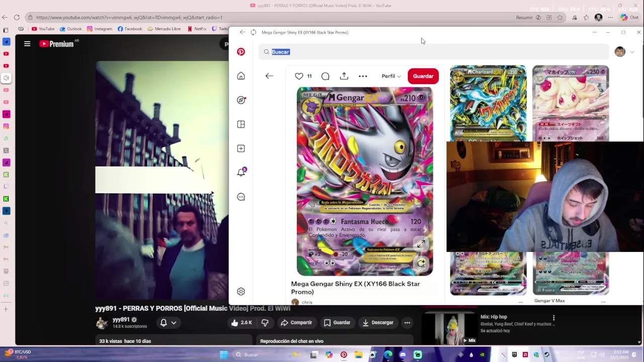Expand the Pinterest account chevron
Image resolution: width=644 pixels, height=362 pixels.
coord(632,52)
